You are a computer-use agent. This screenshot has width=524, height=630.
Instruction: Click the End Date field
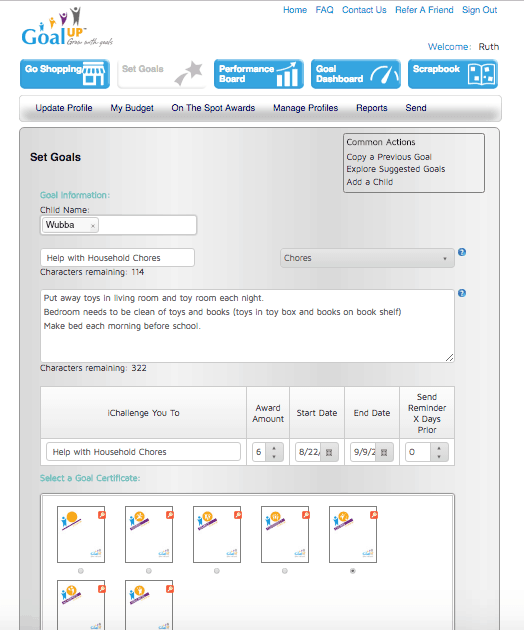(364, 452)
